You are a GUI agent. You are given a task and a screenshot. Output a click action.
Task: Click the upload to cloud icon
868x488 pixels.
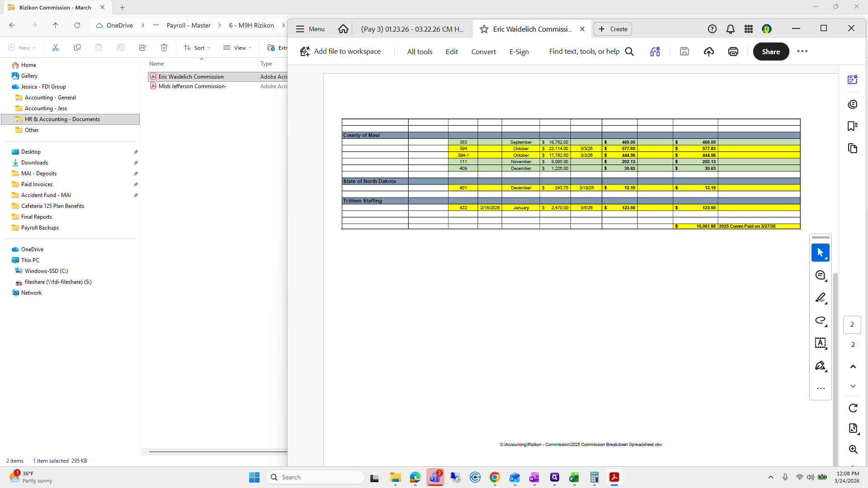pyautogui.click(x=708, y=52)
